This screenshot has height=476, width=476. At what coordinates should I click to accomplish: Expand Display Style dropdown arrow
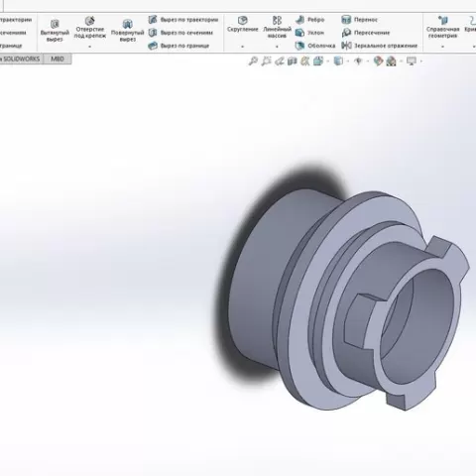[348, 61]
